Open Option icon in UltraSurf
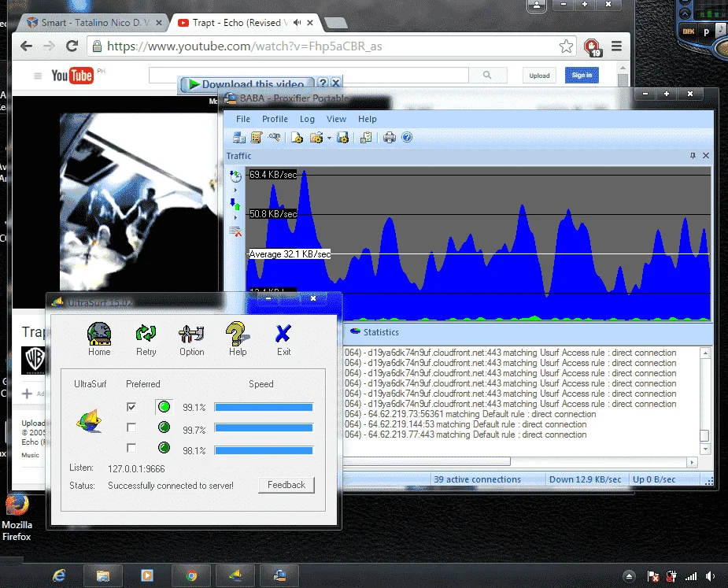 pos(192,339)
